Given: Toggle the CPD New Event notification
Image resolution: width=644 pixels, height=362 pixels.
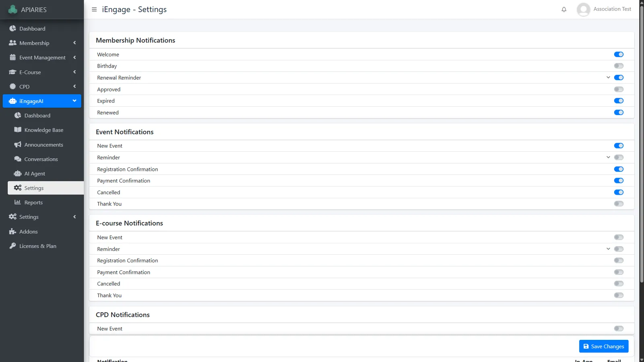Looking at the screenshot, I should coord(619,329).
